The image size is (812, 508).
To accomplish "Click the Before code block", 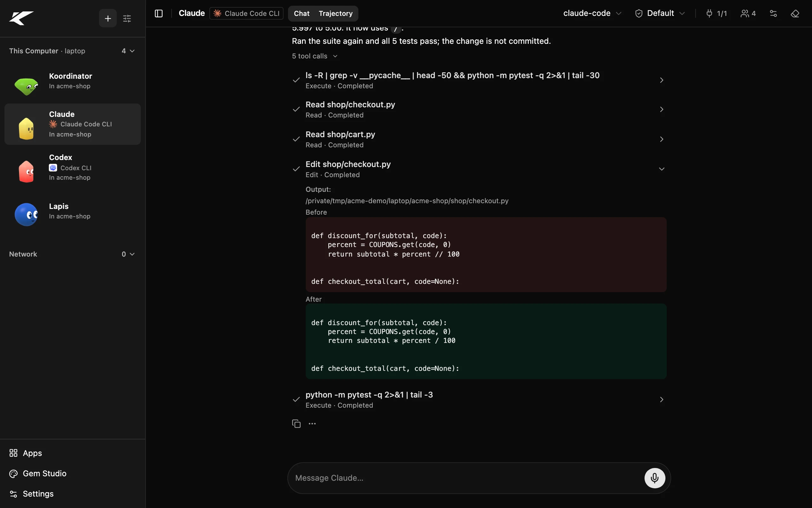I will coord(486,254).
